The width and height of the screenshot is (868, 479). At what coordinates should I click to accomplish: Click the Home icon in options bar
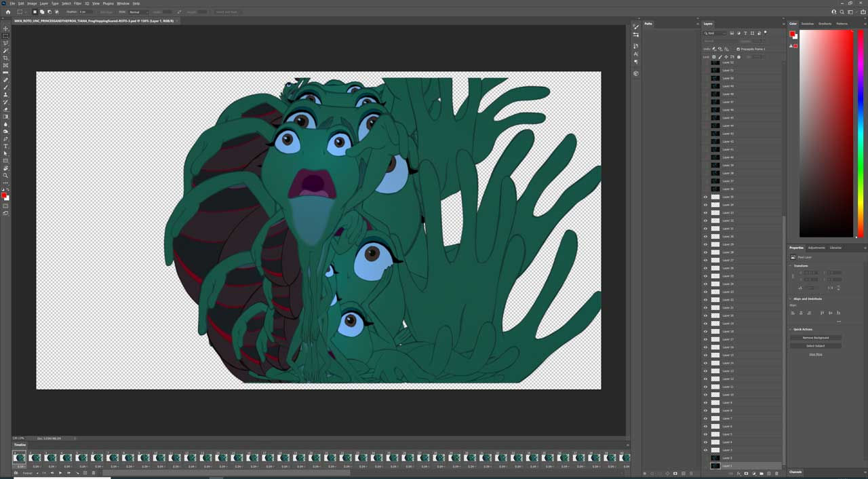point(7,12)
